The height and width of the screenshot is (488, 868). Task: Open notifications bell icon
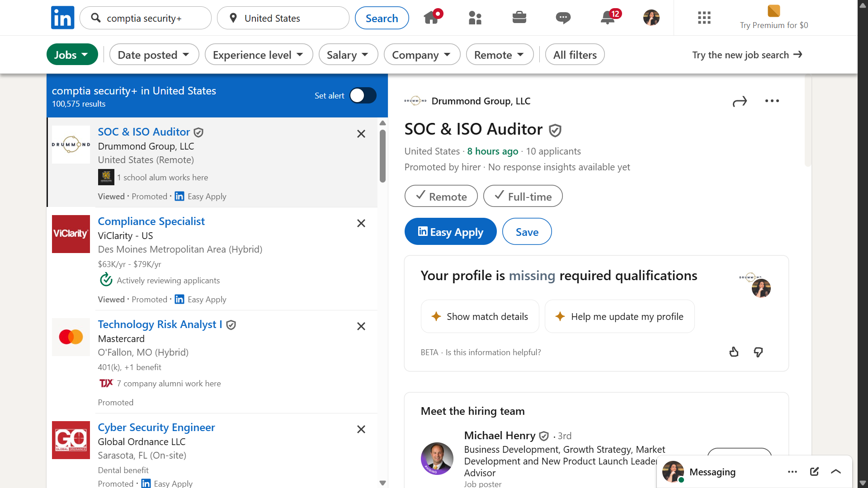point(608,18)
